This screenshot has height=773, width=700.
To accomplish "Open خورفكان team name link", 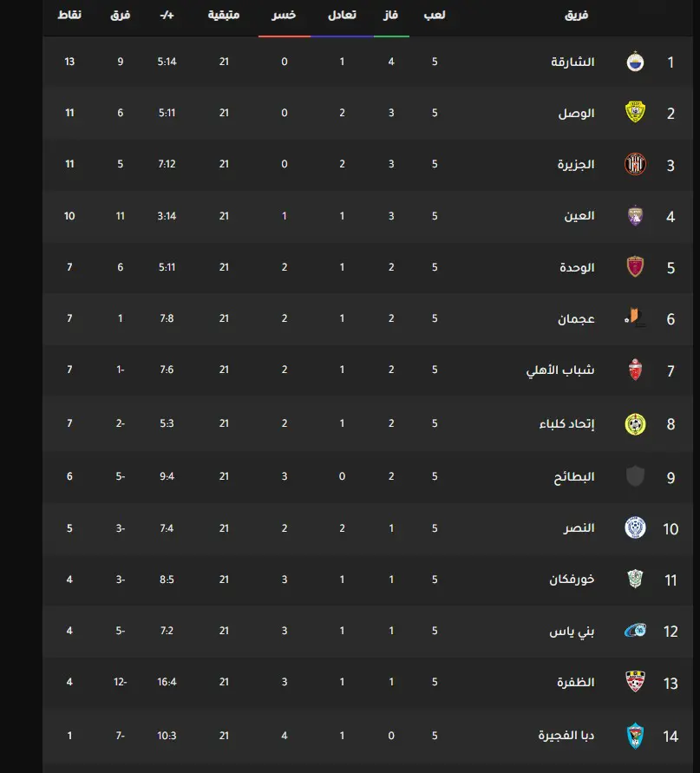I will pos(572,580).
